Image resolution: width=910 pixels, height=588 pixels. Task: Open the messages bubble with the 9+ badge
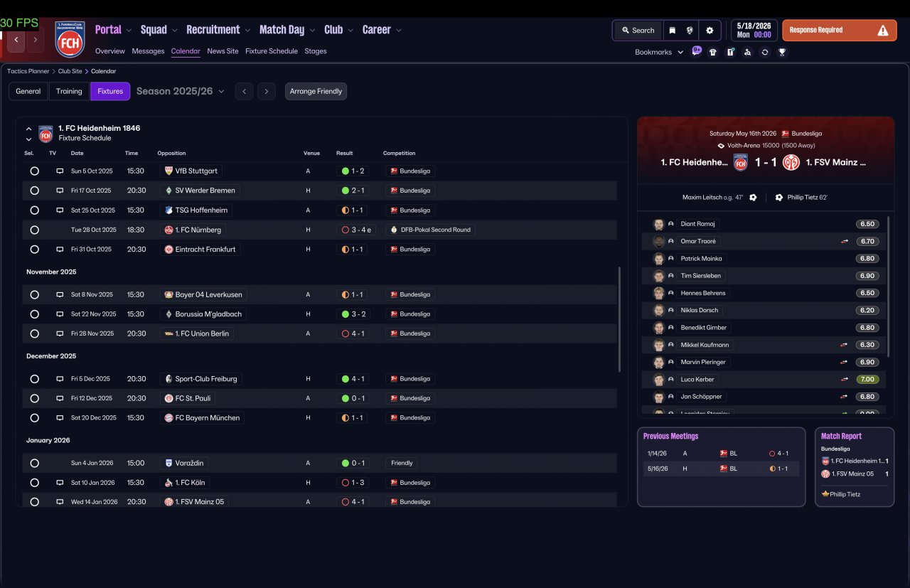point(696,52)
